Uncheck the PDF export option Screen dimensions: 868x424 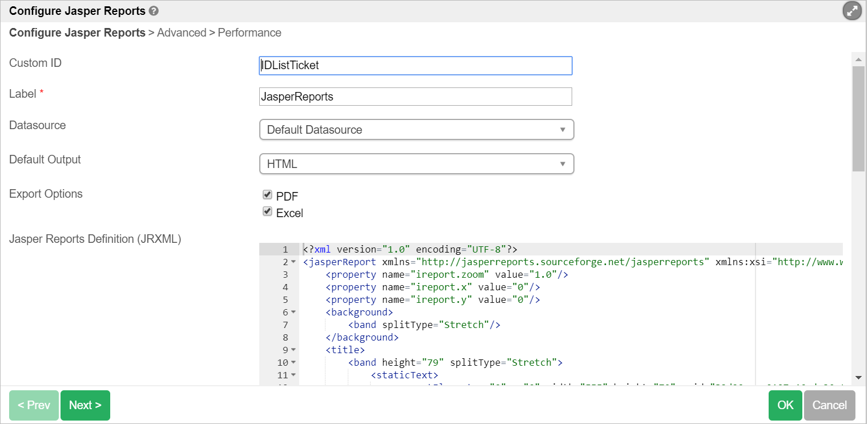267,195
